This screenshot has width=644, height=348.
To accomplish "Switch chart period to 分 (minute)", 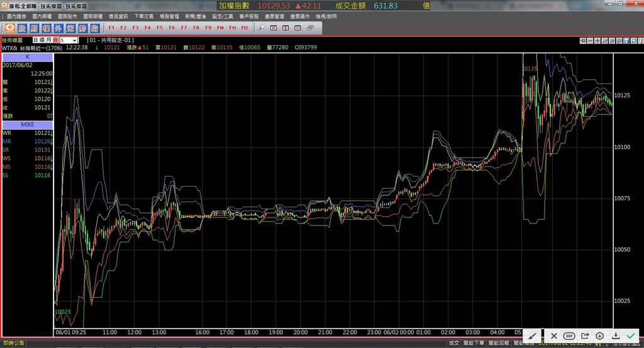I will click(55, 40).
